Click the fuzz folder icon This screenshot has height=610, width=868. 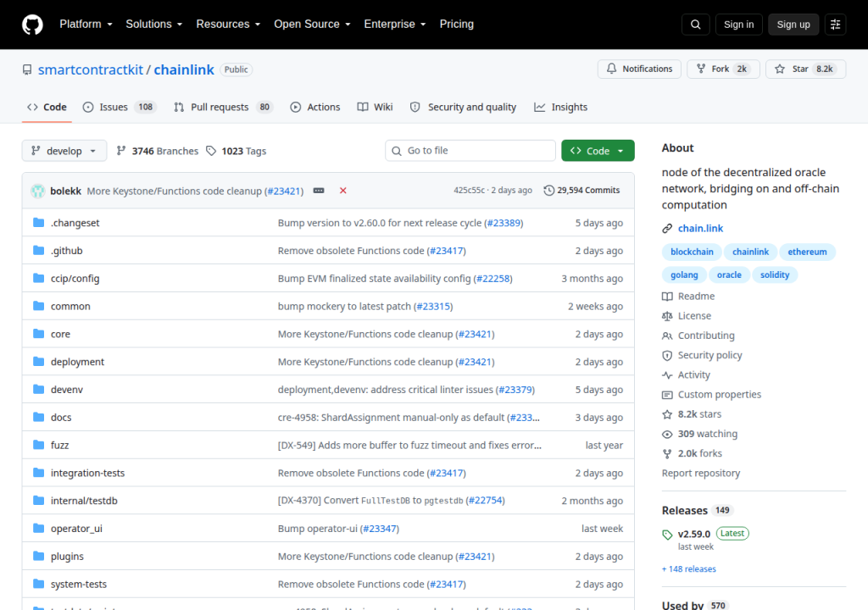(x=38, y=445)
